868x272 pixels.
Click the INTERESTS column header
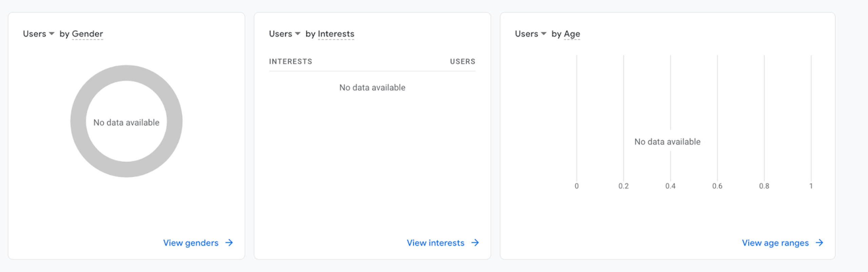click(x=291, y=62)
